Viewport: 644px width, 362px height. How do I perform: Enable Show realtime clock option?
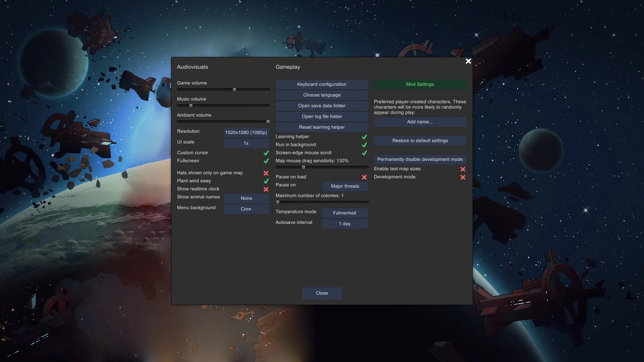266,189
